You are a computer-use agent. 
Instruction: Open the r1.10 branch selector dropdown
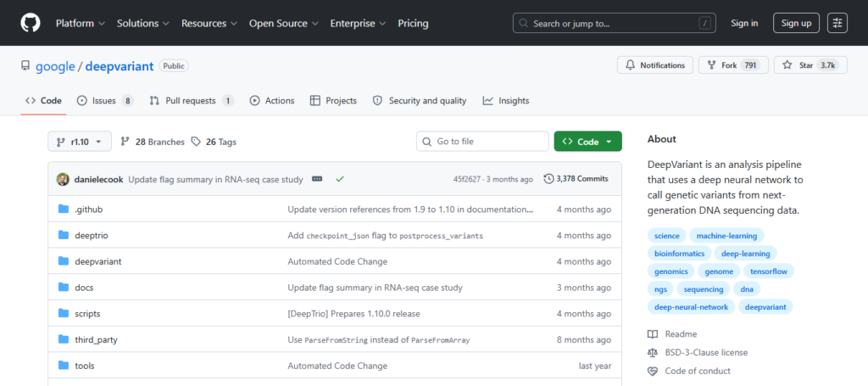click(x=79, y=141)
